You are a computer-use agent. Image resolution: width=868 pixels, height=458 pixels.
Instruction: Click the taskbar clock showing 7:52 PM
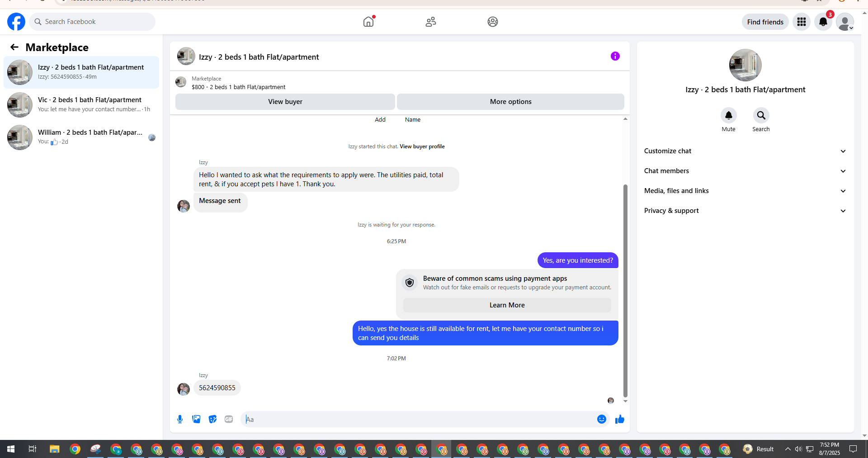point(830,449)
